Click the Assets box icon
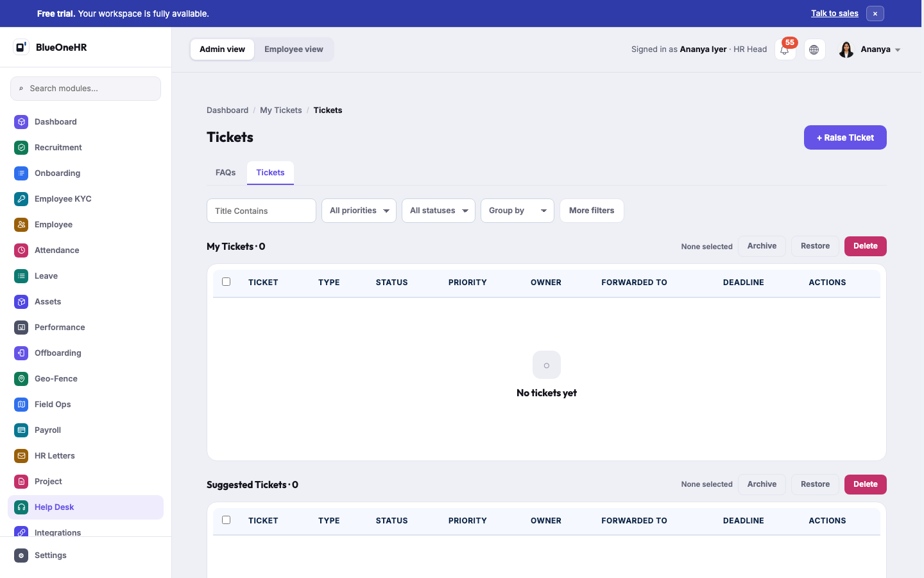The image size is (924, 578). (x=21, y=301)
